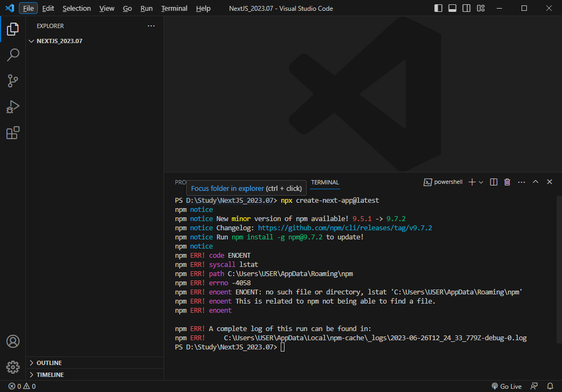Screen dimensions: 562x392
Task: Open the File menu
Action: pyautogui.click(x=28, y=8)
